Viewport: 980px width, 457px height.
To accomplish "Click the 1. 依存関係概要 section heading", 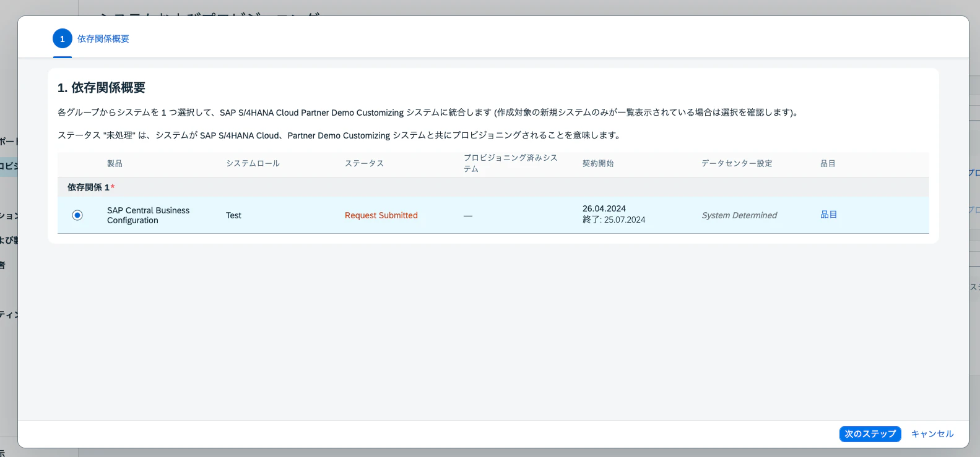I will [x=102, y=88].
